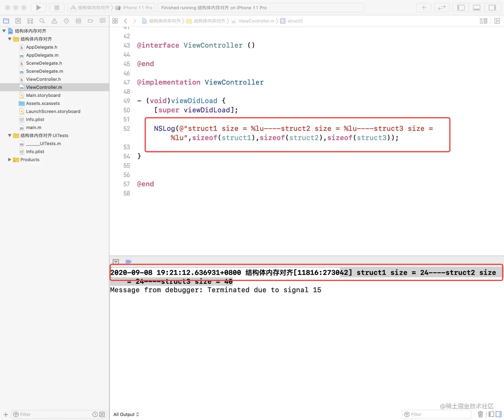Collapse the UITests group folder
Image resolution: width=504 pixels, height=420 pixels.
coord(10,136)
